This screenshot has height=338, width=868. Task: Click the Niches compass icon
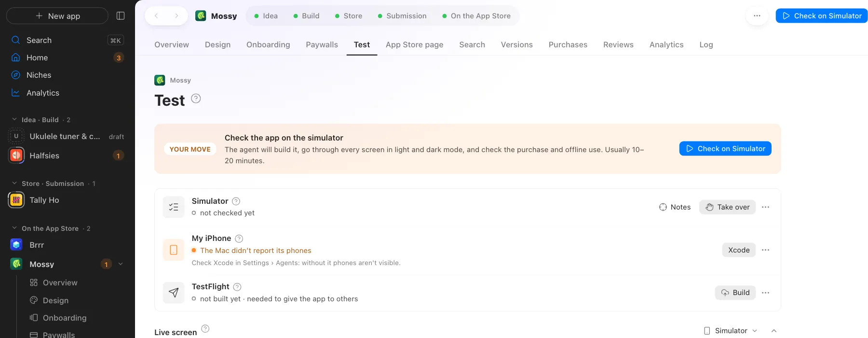[x=16, y=75]
